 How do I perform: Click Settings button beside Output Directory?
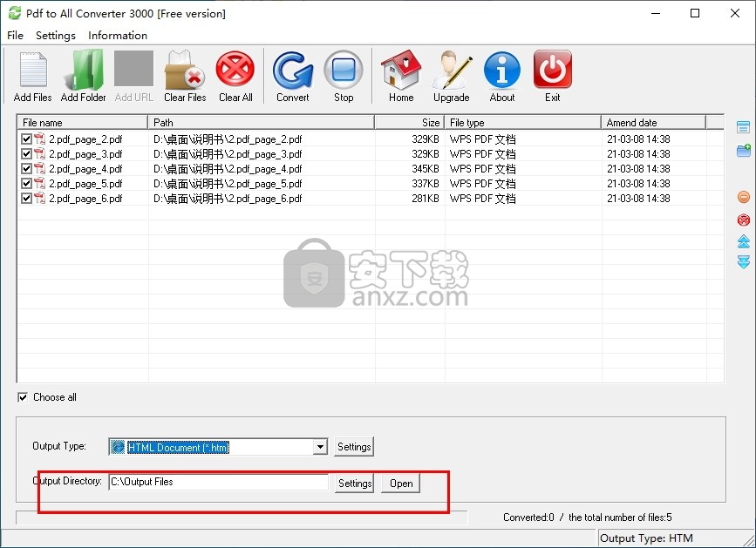(354, 483)
